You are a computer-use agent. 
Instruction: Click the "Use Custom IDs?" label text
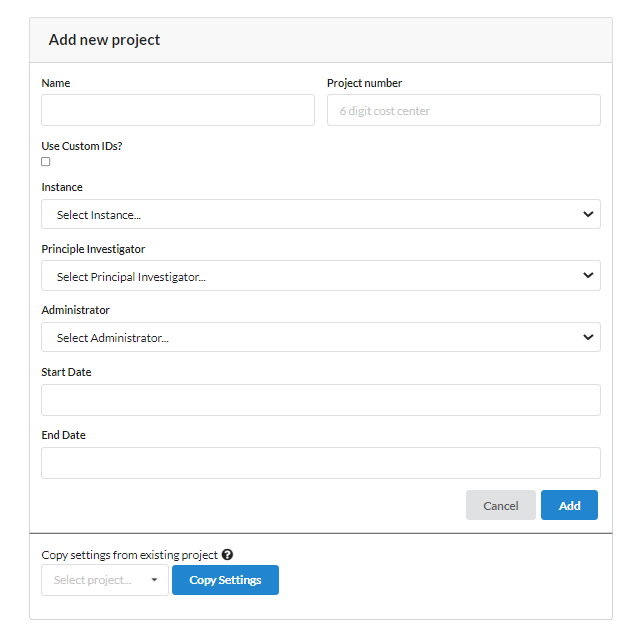click(82, 146)
